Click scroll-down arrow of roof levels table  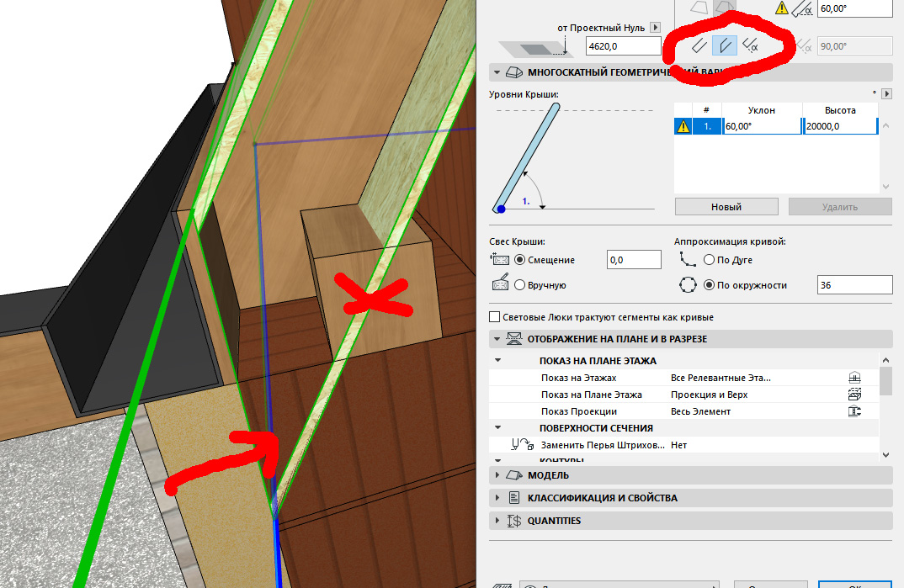[x=886, y=187]
